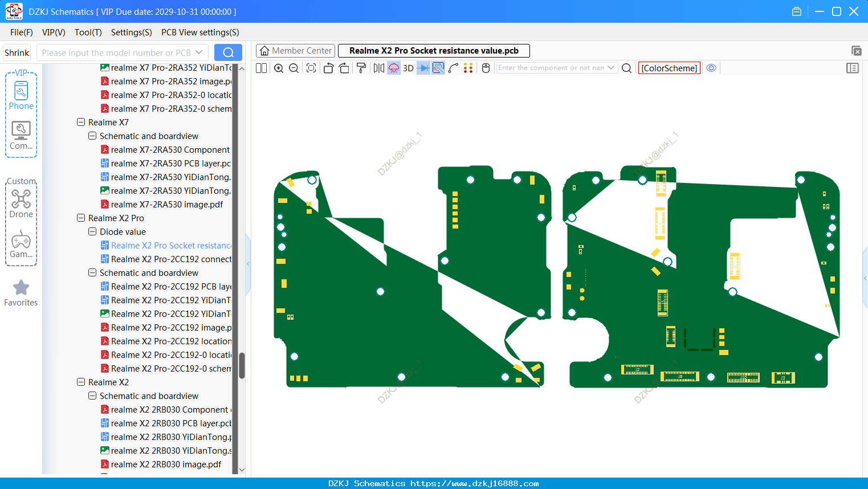Open the component or net name dropdown
Image resolution: width=868 pixels, height=489 pixels.
pos(611,68)
